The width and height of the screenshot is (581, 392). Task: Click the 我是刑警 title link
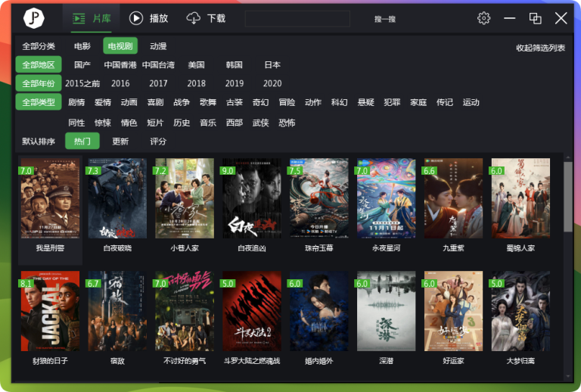coord(49,248)
